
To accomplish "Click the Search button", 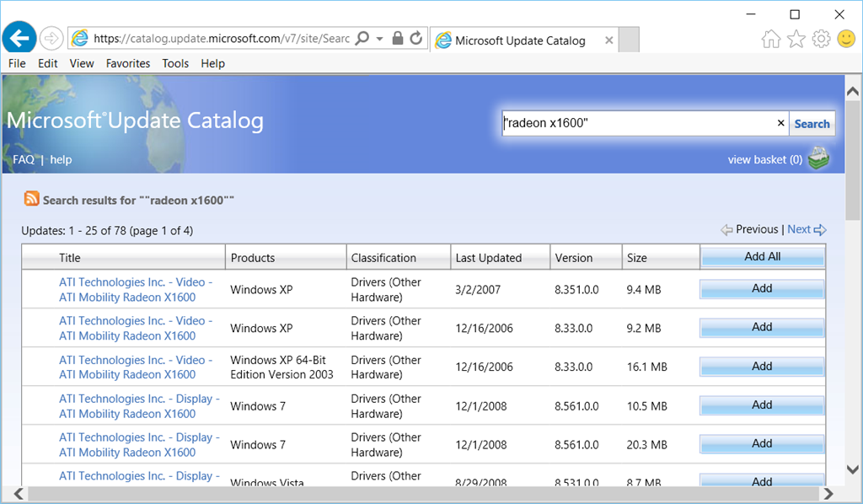I will (812, 124).
